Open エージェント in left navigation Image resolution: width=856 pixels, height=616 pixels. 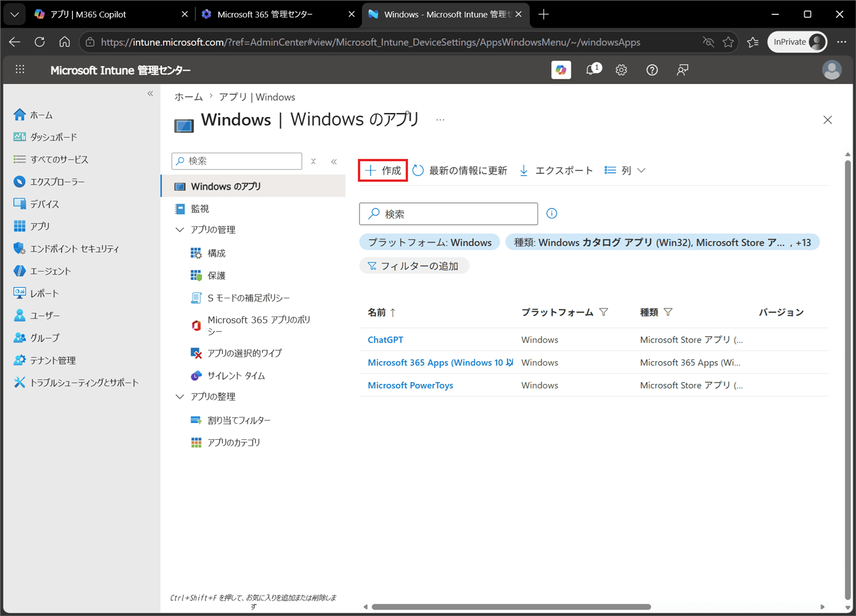[x=42, y=271]
